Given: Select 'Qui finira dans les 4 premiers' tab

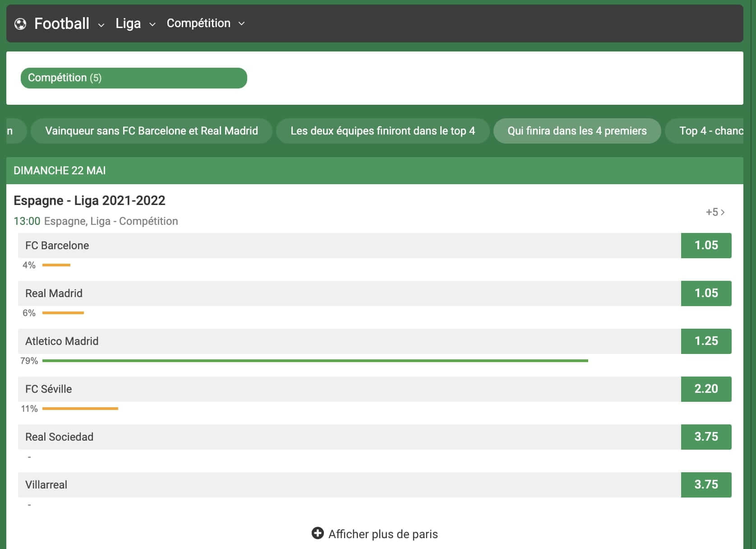Looking at the screenshot, I should pos(577,131).
